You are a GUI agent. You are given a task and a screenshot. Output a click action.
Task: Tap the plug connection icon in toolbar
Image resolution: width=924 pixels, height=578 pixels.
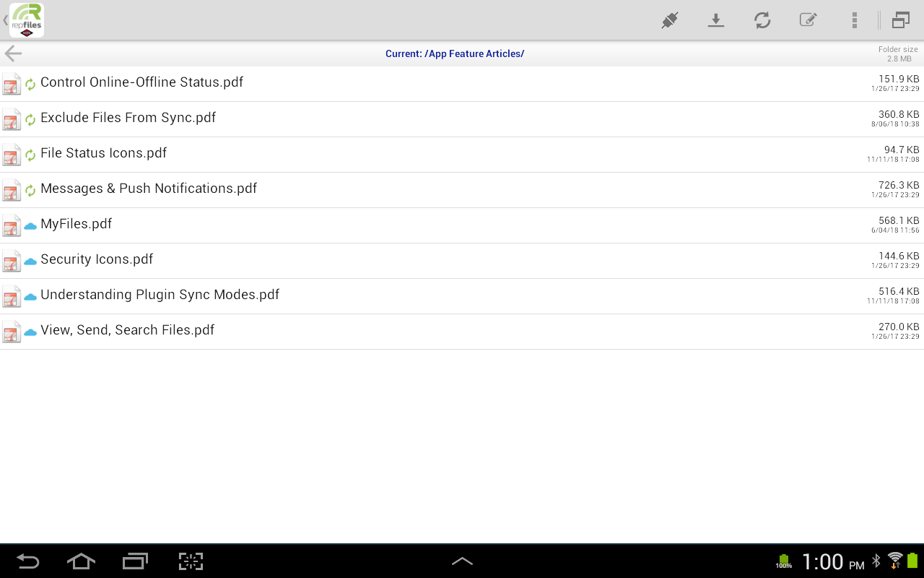tap(670, 20)
